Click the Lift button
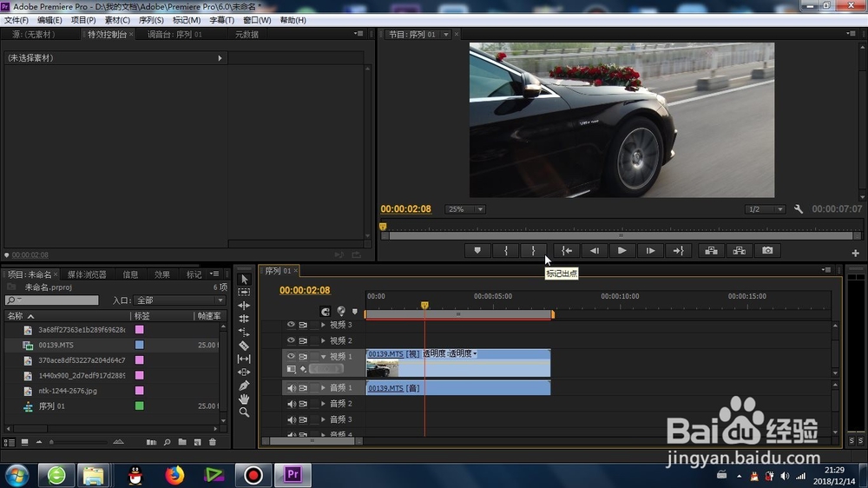Screen dimensions: 868x488 click(x=712, y=250)
